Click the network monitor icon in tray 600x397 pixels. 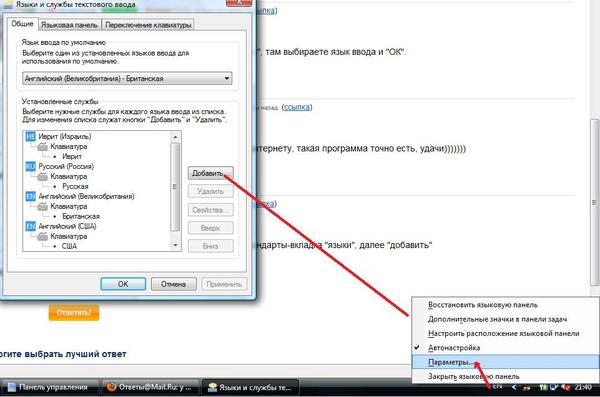tap(553, 387)
